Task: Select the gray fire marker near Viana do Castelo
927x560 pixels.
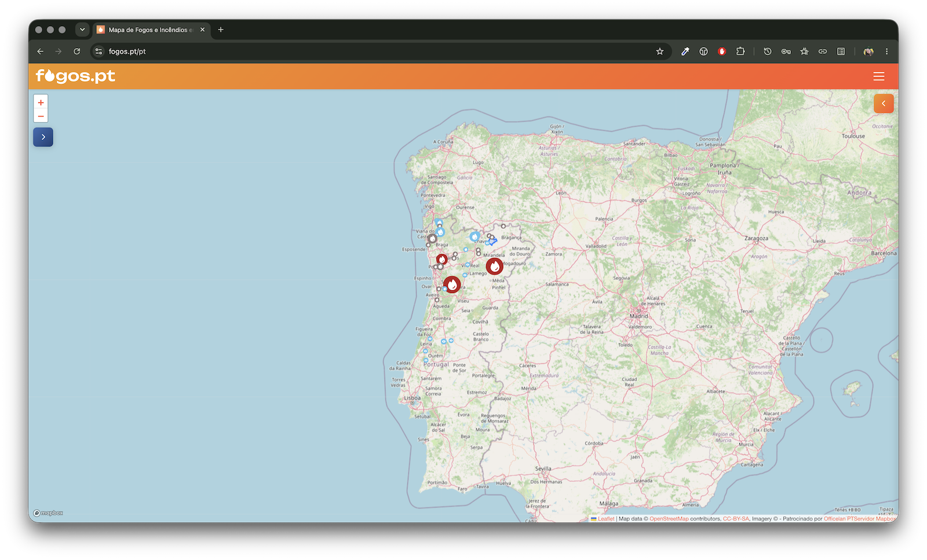Action: coord(432,239)
